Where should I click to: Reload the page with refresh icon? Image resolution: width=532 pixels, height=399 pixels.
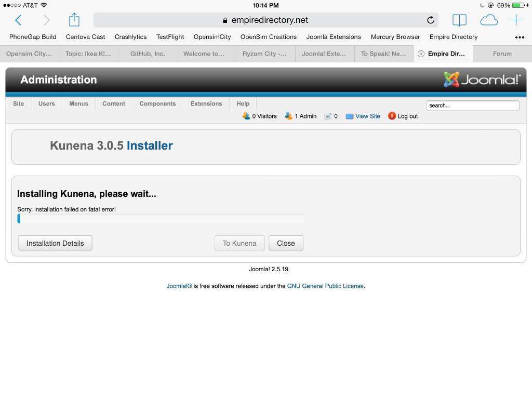[x=430, y=20]
